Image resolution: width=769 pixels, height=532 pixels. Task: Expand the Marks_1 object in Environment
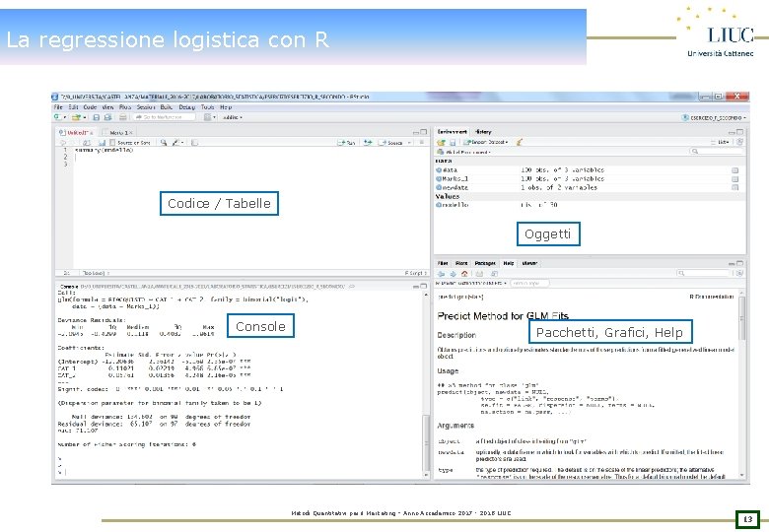(439, 178)
